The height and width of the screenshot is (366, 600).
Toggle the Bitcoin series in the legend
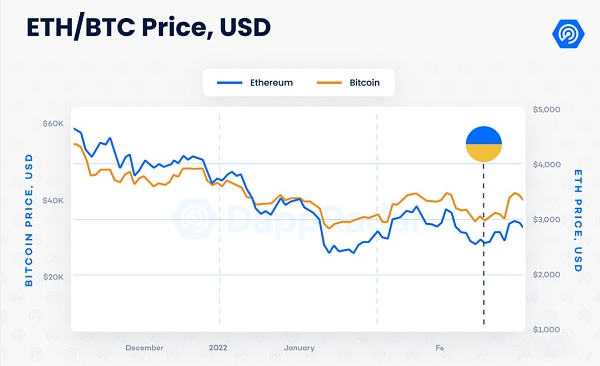[348, 83]
